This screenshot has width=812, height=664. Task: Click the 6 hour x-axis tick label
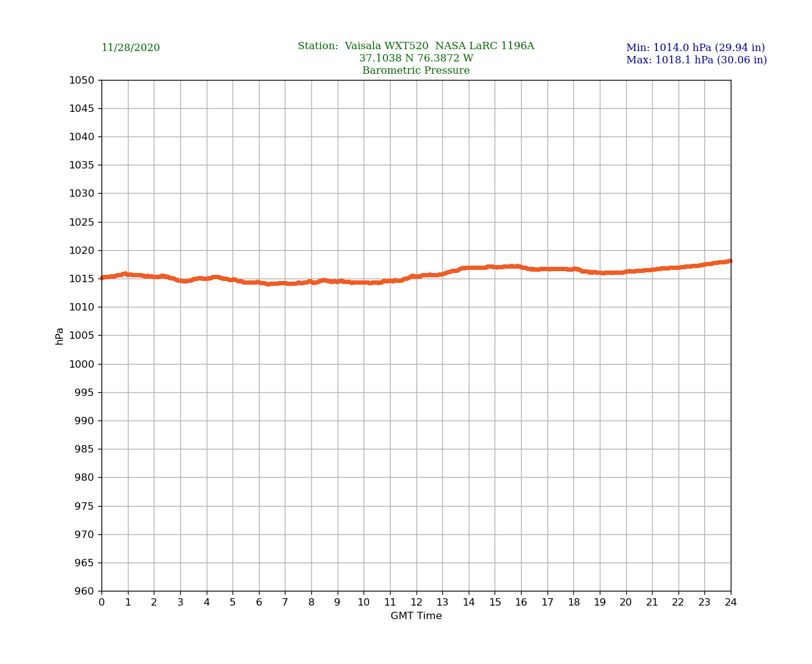[259, 603]
